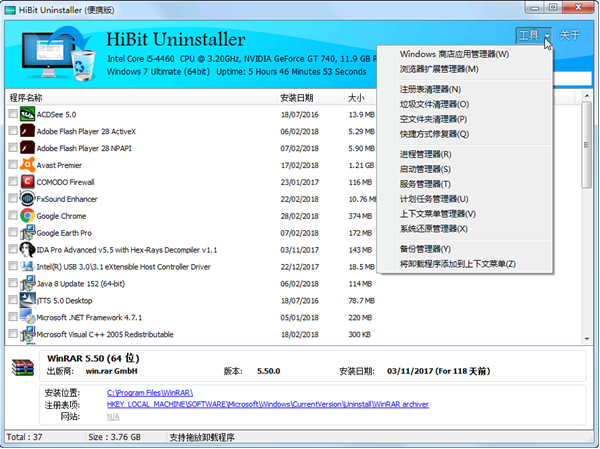Click the Intel USB 3.0 driver icon
This screenshot has height=449, width=600.
pyautogui.click(x=27, y=266)
